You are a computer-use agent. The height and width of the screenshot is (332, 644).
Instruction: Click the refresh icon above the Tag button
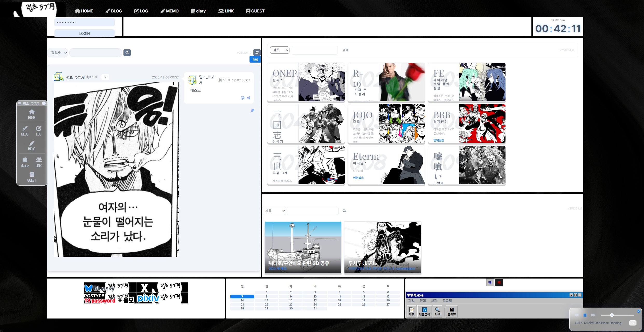click(257, 52)
